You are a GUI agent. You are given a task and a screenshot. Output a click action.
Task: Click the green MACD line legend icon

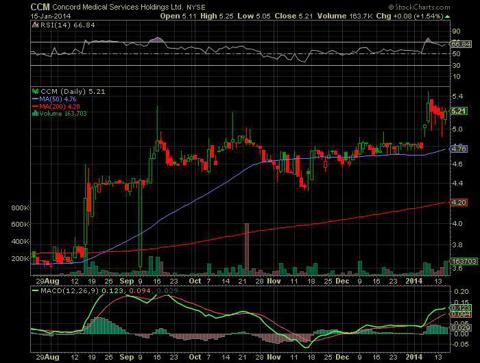coord(35,291)
